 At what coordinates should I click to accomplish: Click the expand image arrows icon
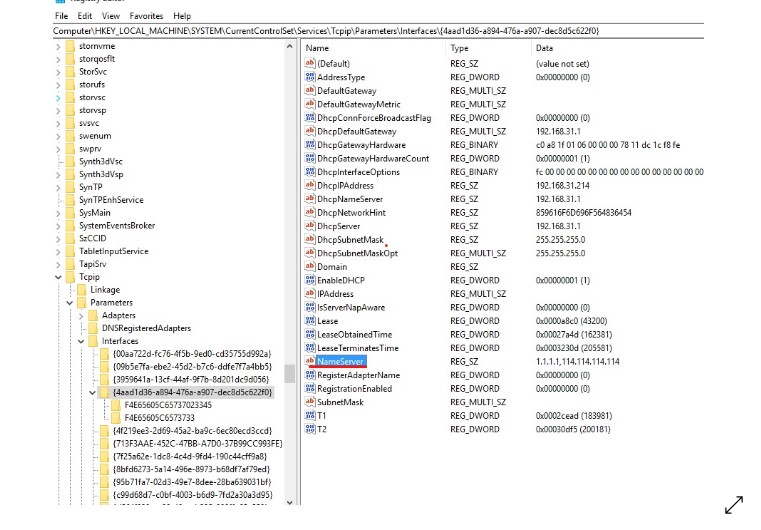(733, 505)
